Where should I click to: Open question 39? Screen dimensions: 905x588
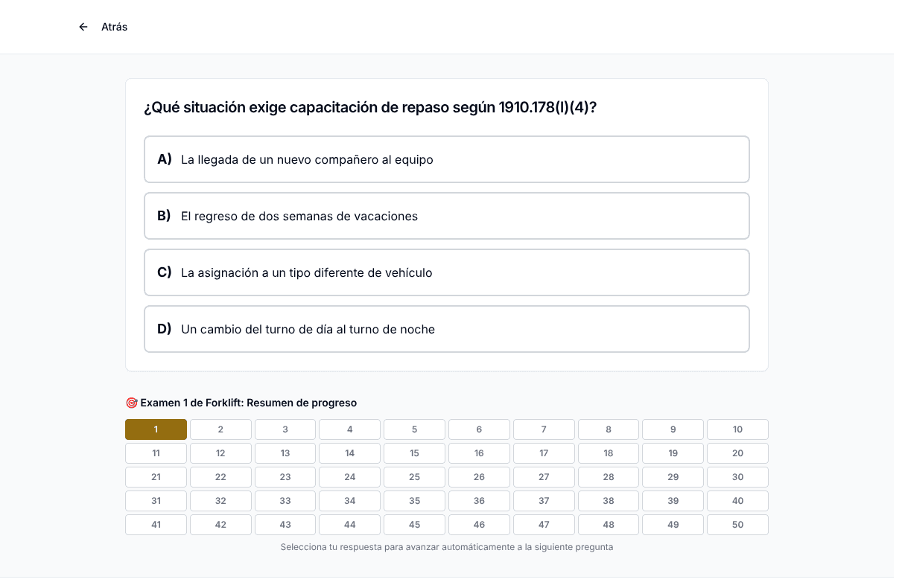[673, 501]
